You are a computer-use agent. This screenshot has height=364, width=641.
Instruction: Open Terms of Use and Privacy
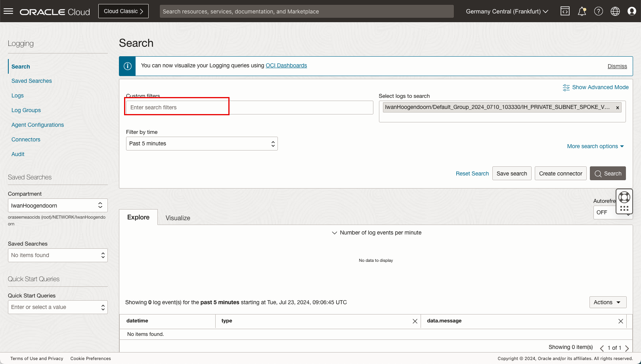(37, 358)
